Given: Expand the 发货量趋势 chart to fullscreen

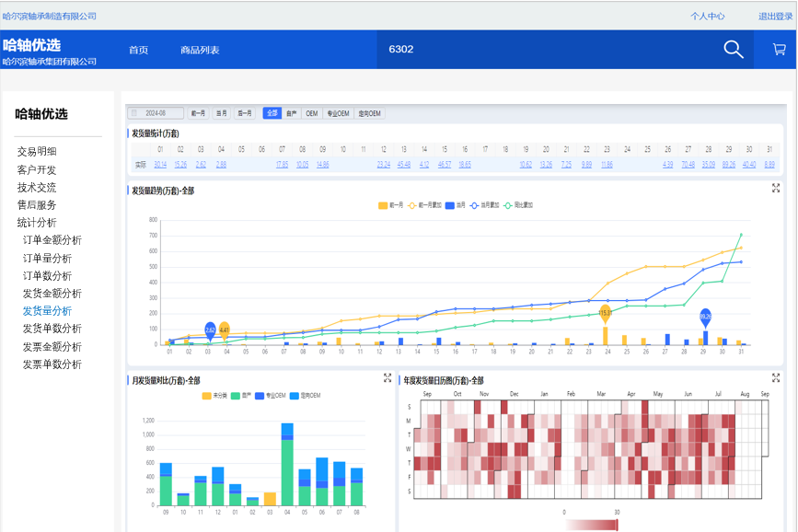Looking at the screenshot, I should click(x=776, y=189).
